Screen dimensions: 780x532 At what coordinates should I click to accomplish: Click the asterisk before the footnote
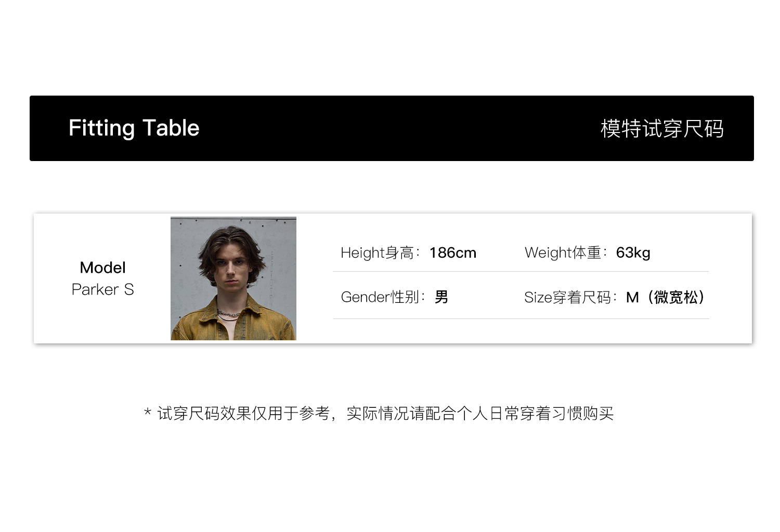pos(148,413)
